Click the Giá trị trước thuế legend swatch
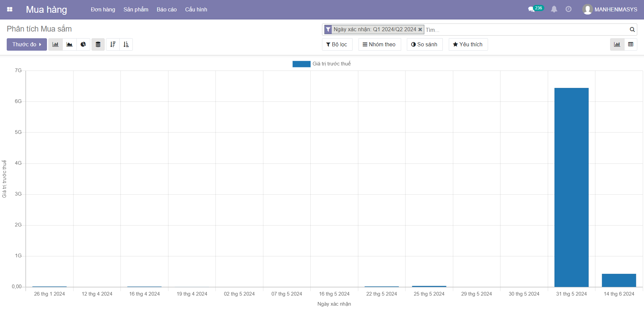This screenshot has width=644, height=309. (x=301, y=64)
